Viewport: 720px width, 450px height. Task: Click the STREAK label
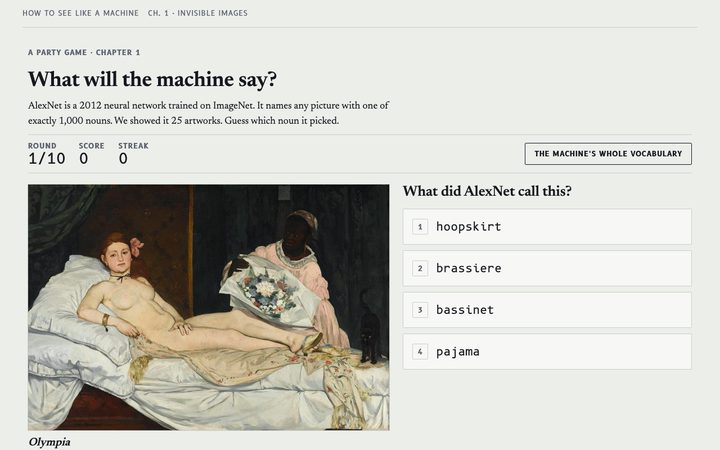click(133, 146)
